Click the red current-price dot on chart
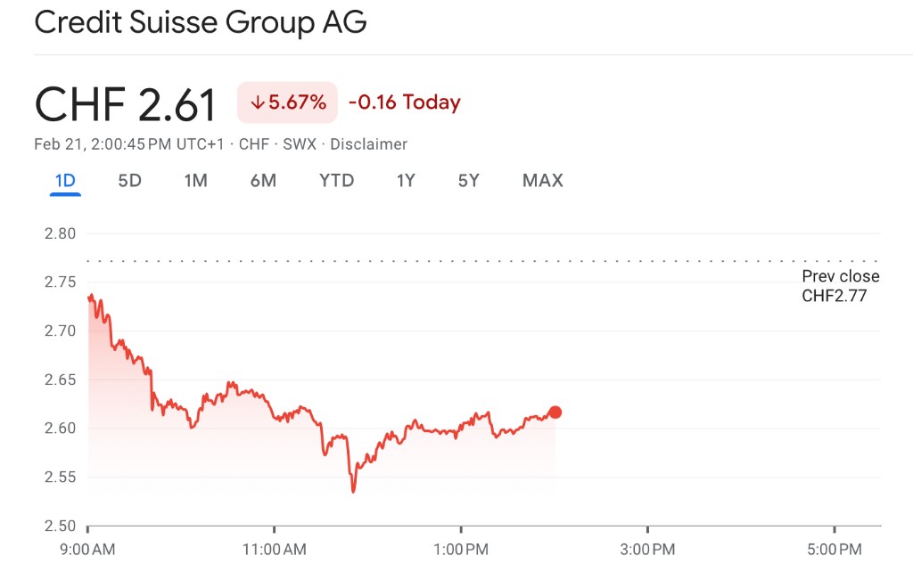This screenshot has height=588, width=913. (555, 412)
